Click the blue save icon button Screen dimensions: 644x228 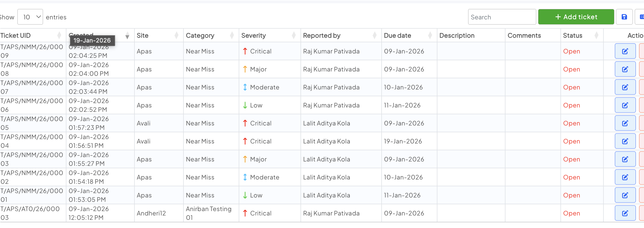624,17
